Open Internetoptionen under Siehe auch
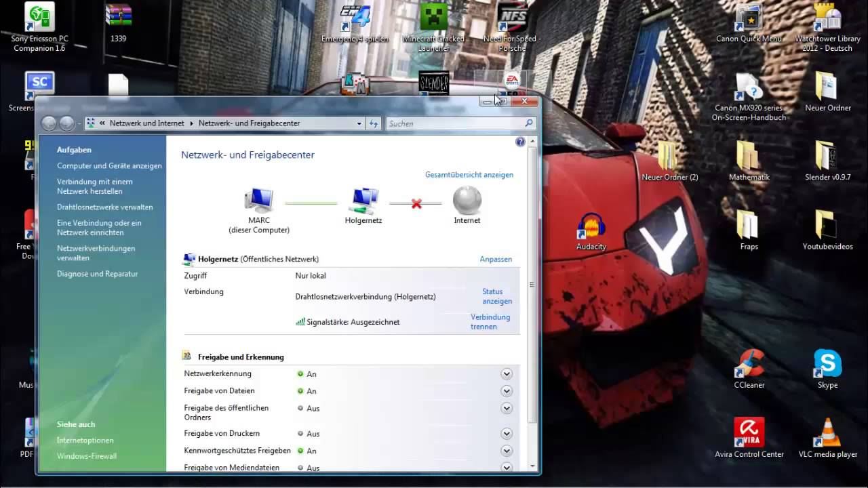The height and width of the screenshot is (488, 868). click(85, 440)
